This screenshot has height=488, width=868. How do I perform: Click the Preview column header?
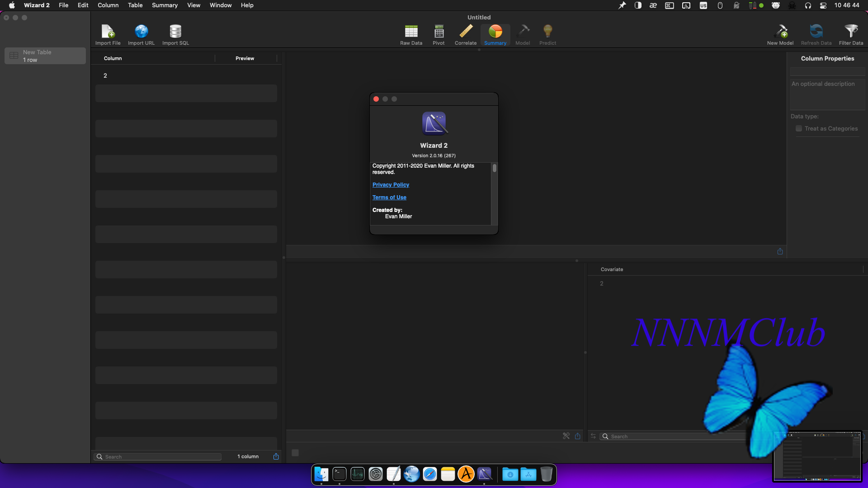click(x=245, y=58)
